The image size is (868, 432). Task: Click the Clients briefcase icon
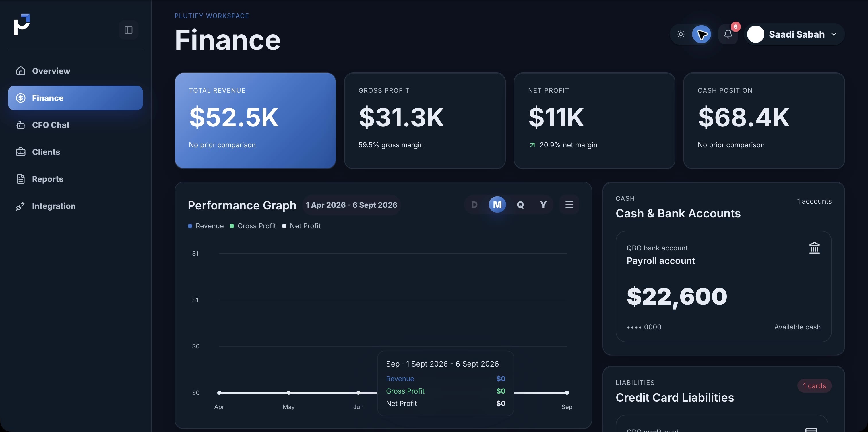point(21,152)
